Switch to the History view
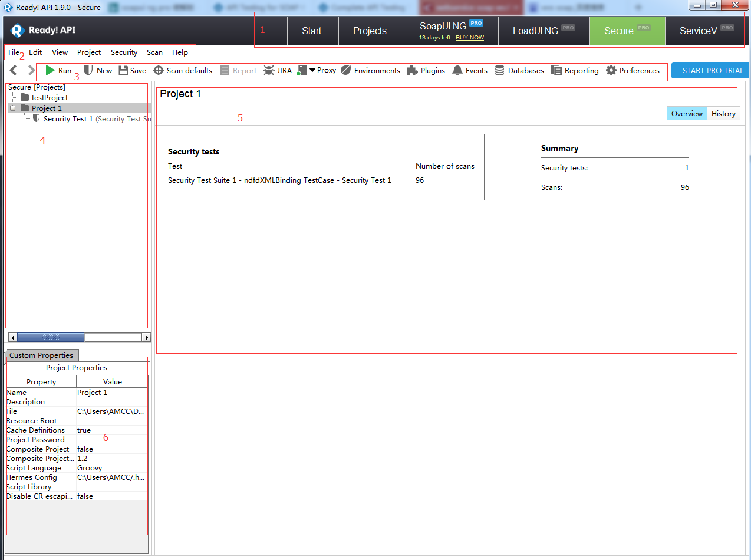The width and height of the screenshot is (751, 560). point(723,113)
